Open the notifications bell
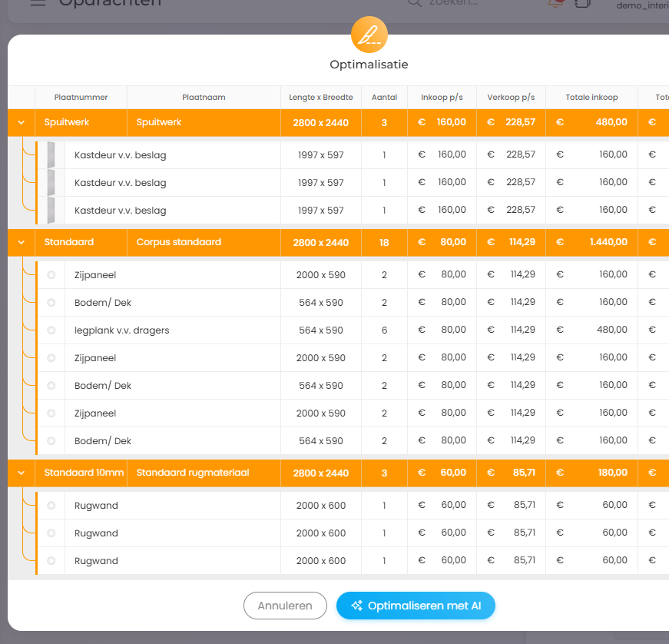 (555, 3)
